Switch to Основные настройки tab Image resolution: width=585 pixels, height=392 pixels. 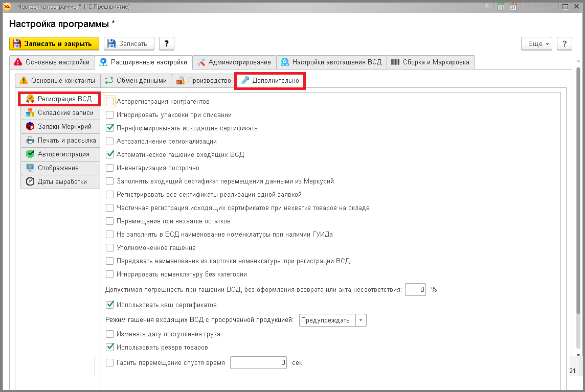(x=52, y=62)
